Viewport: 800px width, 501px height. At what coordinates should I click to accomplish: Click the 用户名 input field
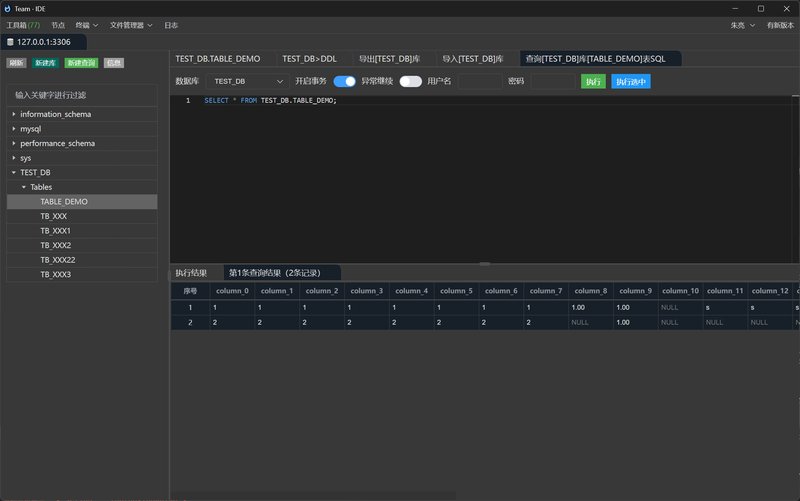click(478, 81)
